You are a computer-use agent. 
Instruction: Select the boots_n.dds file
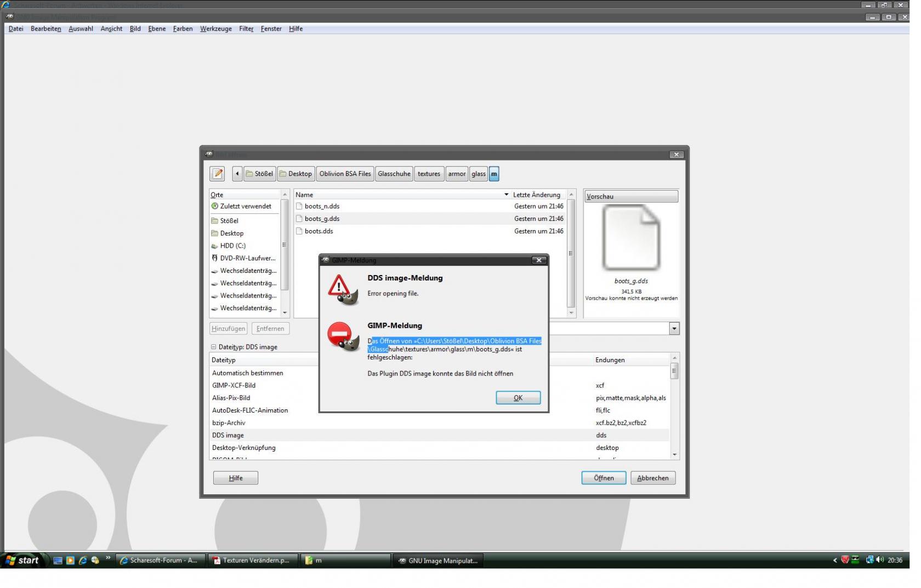click(x=322, y=206)
